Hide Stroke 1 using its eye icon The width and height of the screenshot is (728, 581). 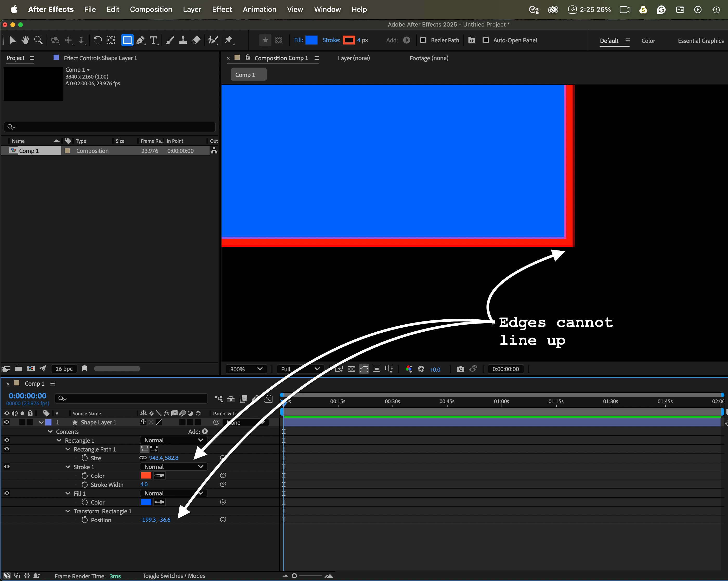[7, 467]
